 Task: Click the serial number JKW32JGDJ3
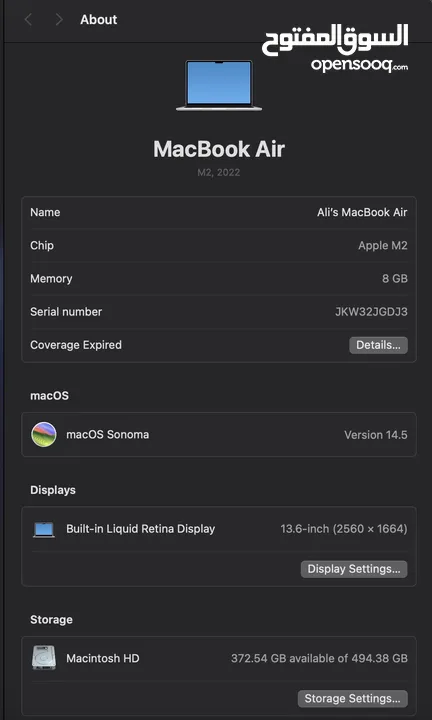click(x=371, y=312)
